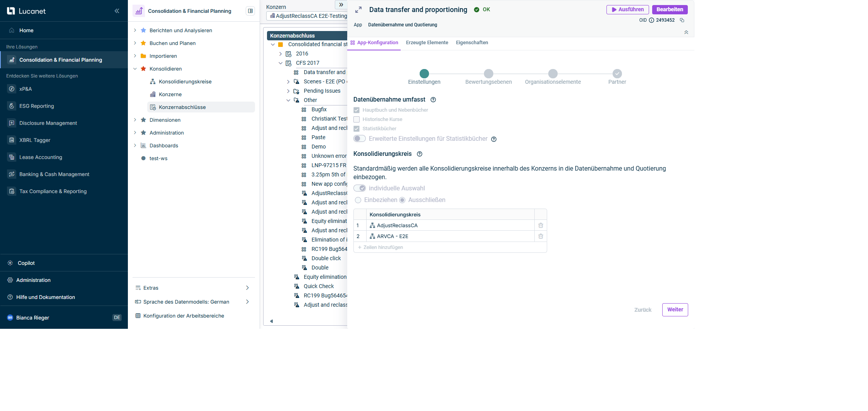The image size is (868, 411).
Task: Collapse the Lucanet sidebar with double-chevron icon
Action: pos(117,11)
